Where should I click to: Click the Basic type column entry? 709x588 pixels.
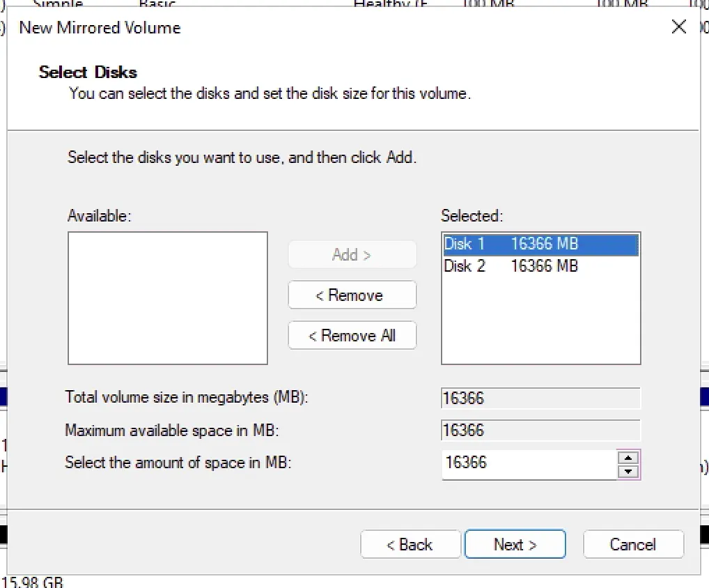pos(156,5)
